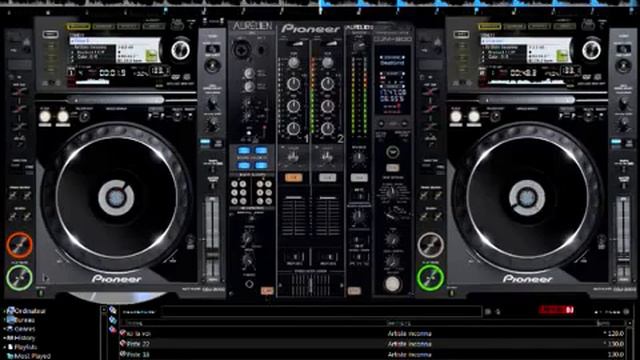Expand the History tree node
Viewport: 640px width, 360px height.
(4, 338)
